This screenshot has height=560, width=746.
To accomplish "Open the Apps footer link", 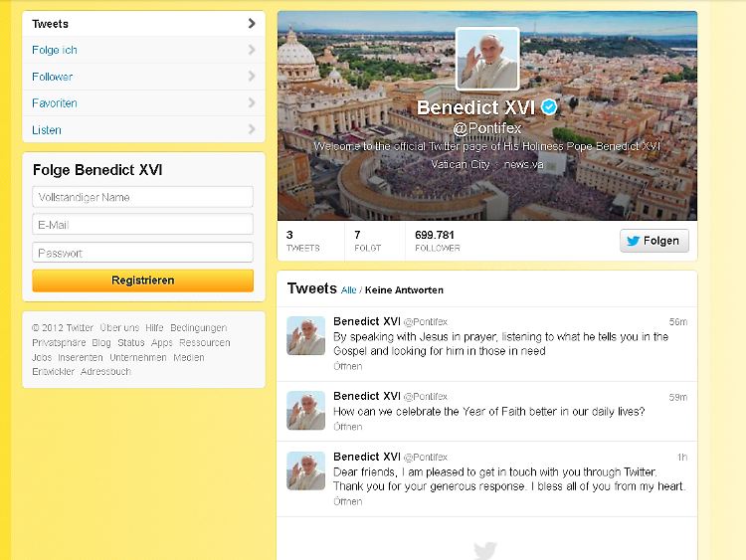I will (x=162, y=342).
